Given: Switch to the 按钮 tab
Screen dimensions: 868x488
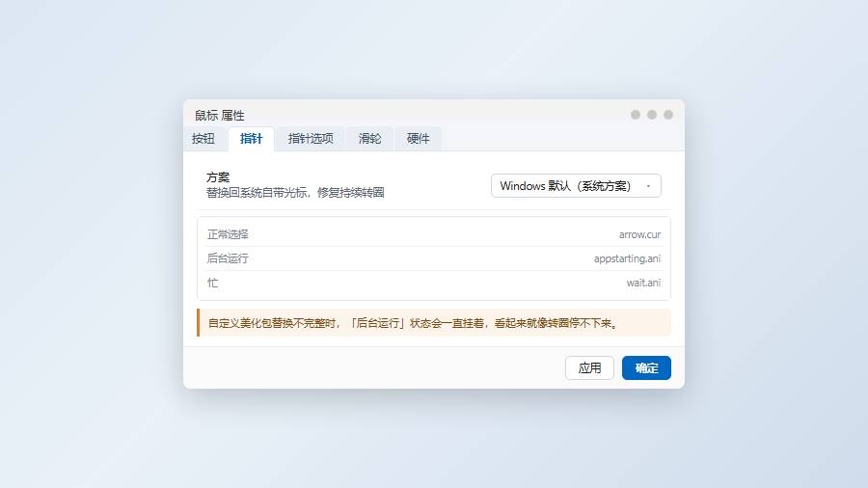Looking at the screenshot, I should pyautogui.click(x=203, y=138).
